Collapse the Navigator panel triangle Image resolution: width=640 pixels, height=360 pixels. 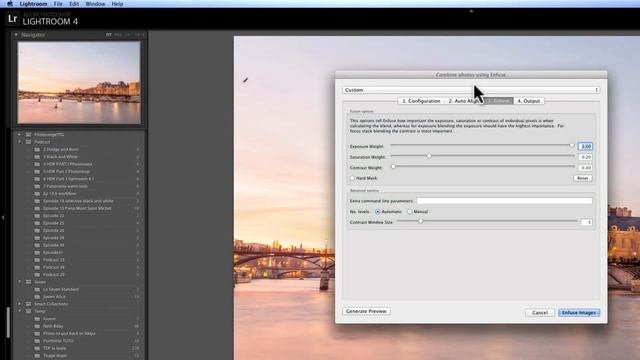[16, 35]
